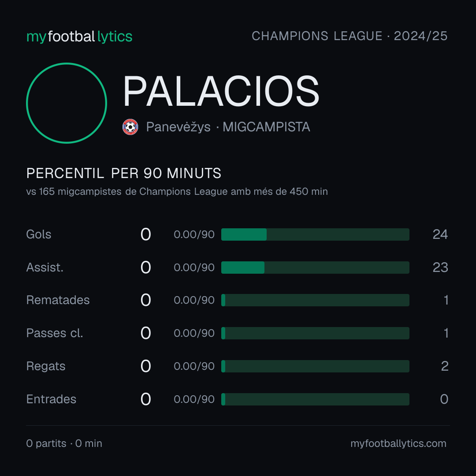476x476 pixels.
Task: Click the 0 partits · 0 min footer
Action: click(64, 443)
